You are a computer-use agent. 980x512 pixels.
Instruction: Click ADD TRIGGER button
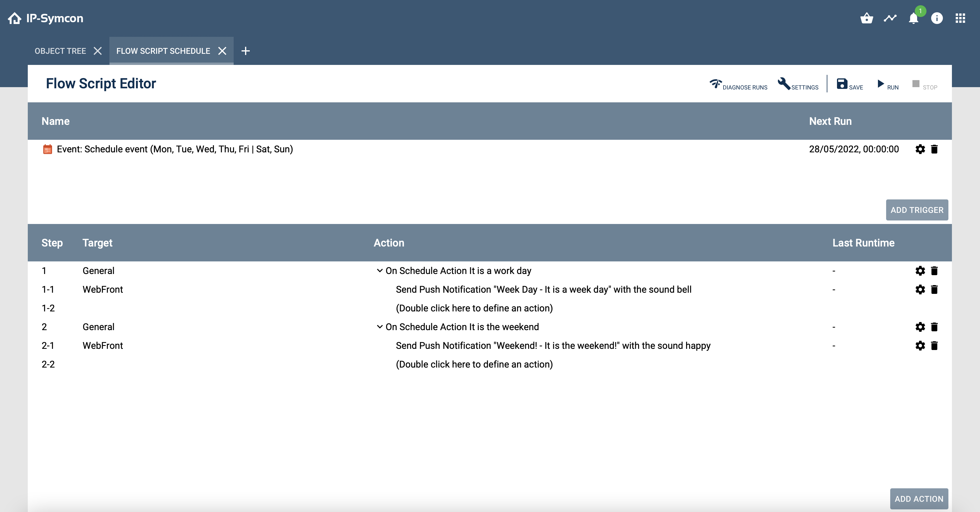point(916,210)
